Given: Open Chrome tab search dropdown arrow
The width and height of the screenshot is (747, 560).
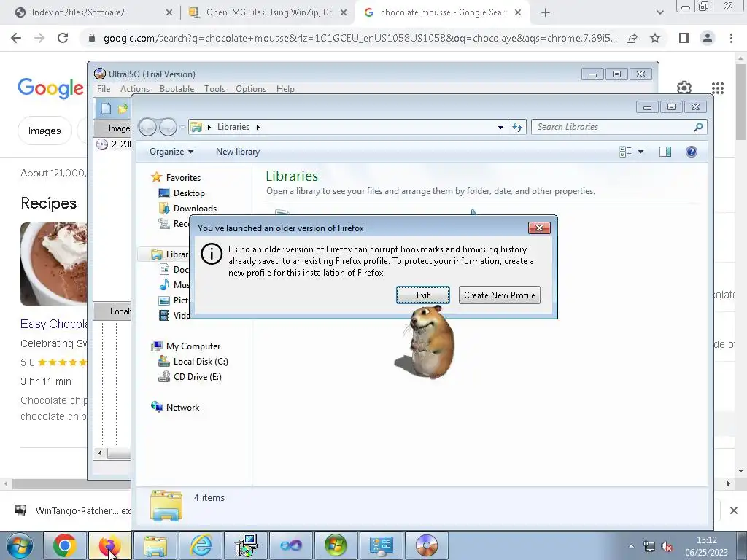Looking at the screenshot, I should (x=659, y=12).
